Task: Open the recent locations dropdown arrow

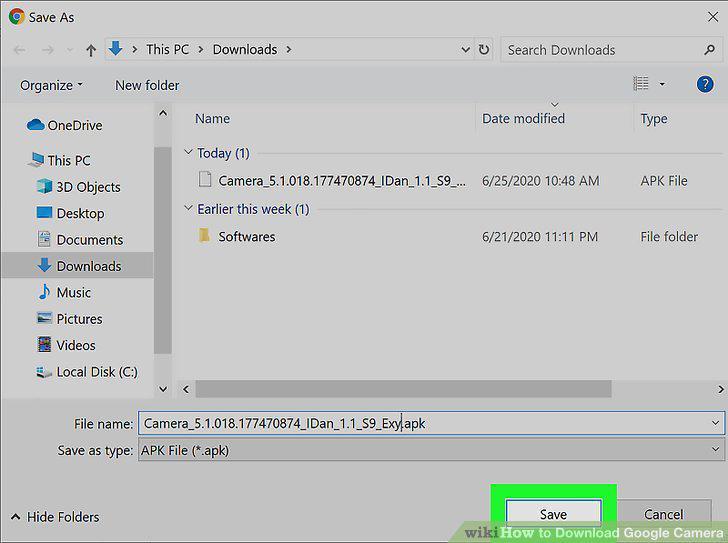Action: [x=70, y=50]
